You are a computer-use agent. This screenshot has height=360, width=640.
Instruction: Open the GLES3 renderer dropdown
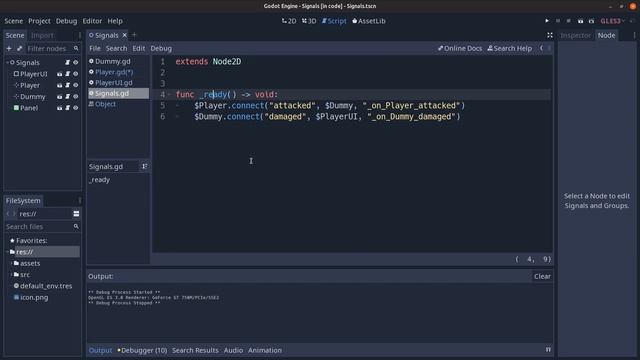(612, 21)
